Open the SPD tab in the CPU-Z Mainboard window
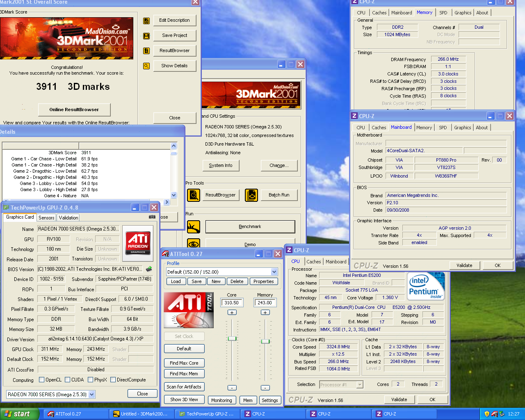Image resolution: width=525 pixels, height=420 pixels. 443,128
